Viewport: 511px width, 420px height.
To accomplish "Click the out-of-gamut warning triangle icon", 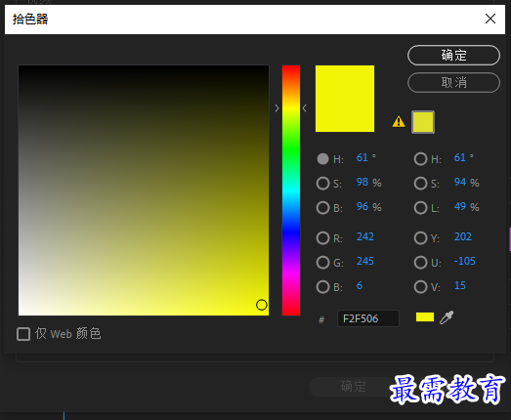I will tap(399, 122).
